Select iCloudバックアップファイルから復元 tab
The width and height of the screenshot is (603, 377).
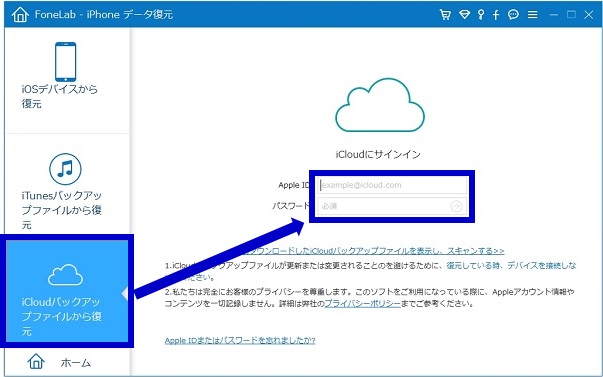coord(67,291)
